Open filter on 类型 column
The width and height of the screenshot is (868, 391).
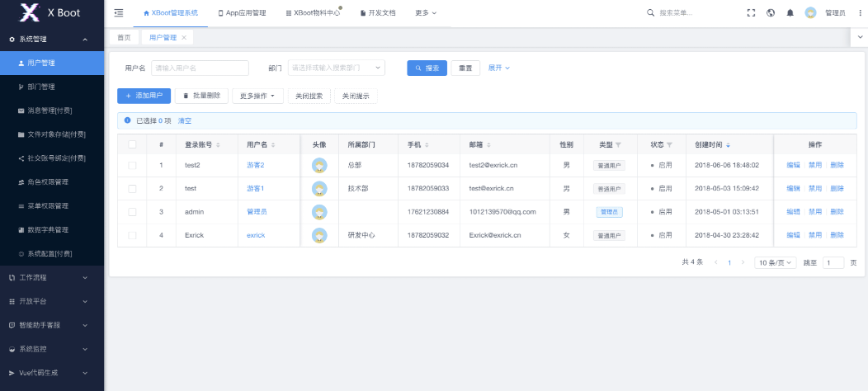coord(618,145)
